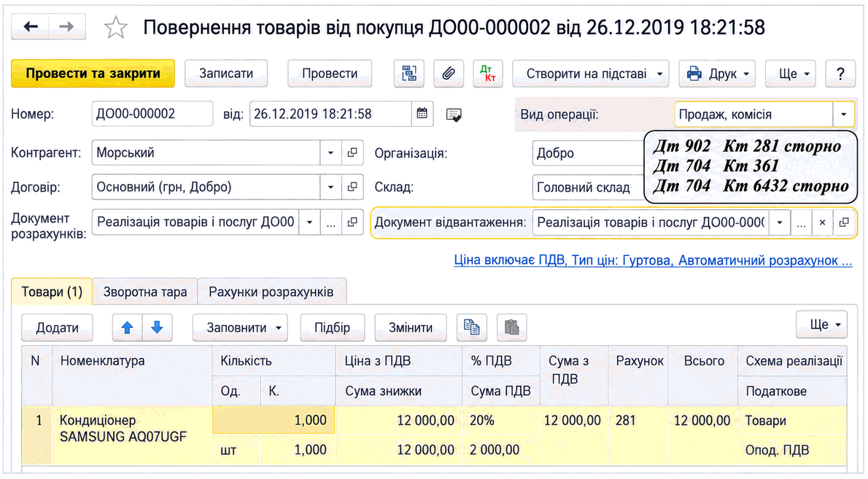The width and height of the screenshot is (868, 479).
Task: Click the Схема реалізації column header
Action: click(792, 361)
